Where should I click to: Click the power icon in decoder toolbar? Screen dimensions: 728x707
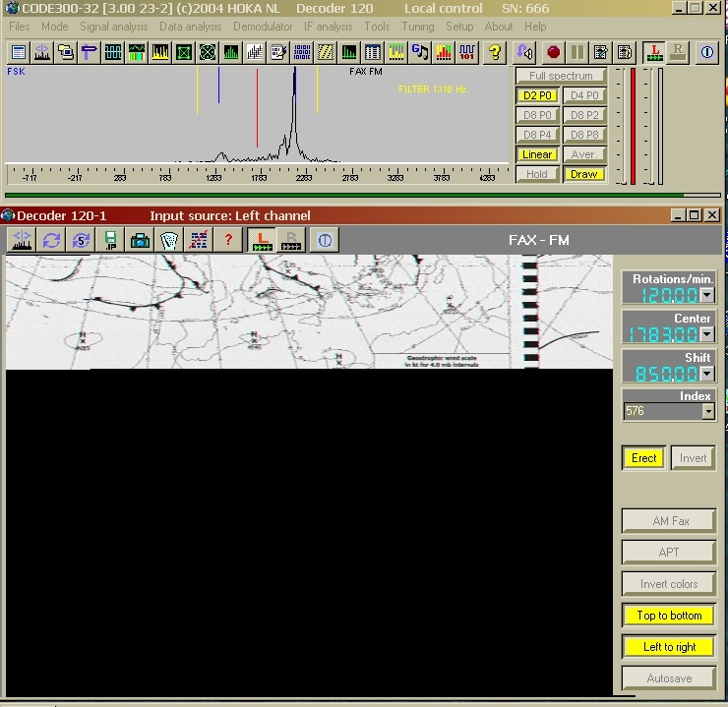[325, 240]
